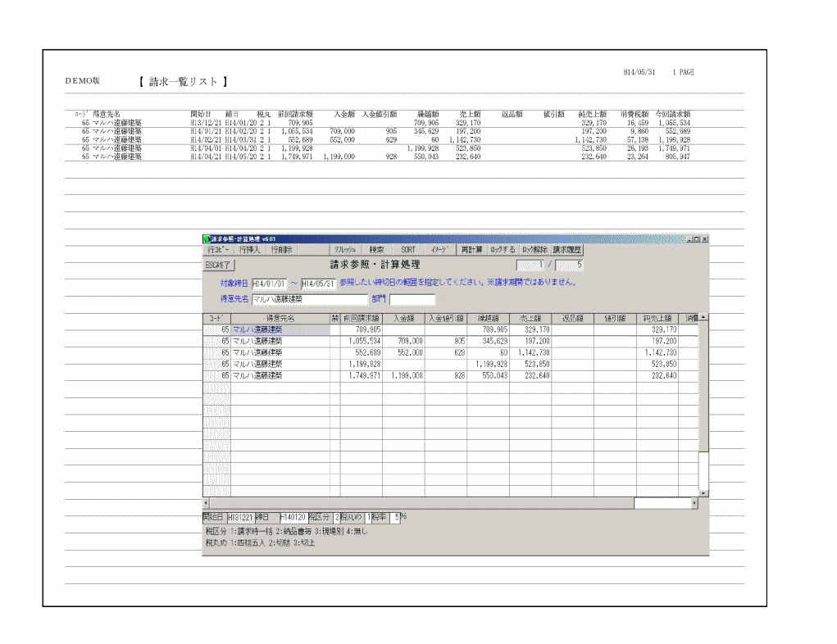Maximize the 請求参照・計算処理 window
837x644 pixels.
[x=697, y=239]
